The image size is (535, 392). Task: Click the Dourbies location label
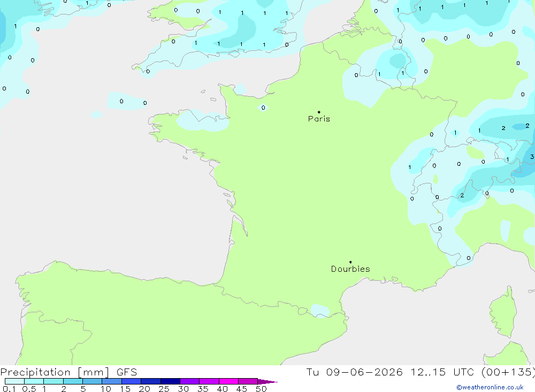(350, 269)
